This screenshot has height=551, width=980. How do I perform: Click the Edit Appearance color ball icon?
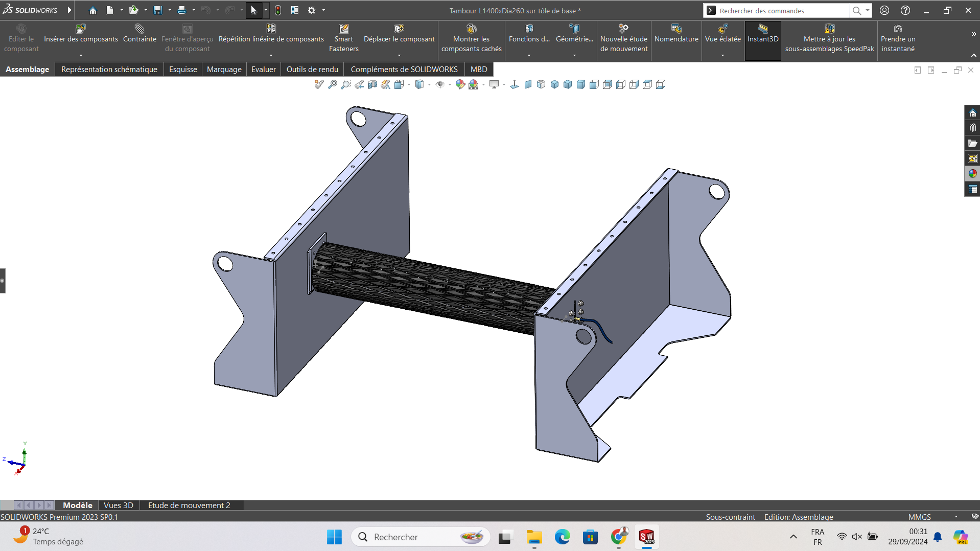[460, 84]
